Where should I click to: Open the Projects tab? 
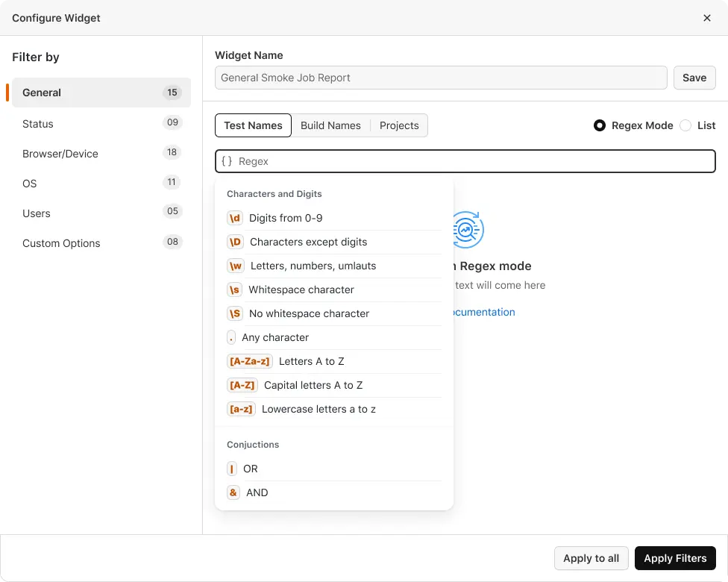(x=399, y=125)
